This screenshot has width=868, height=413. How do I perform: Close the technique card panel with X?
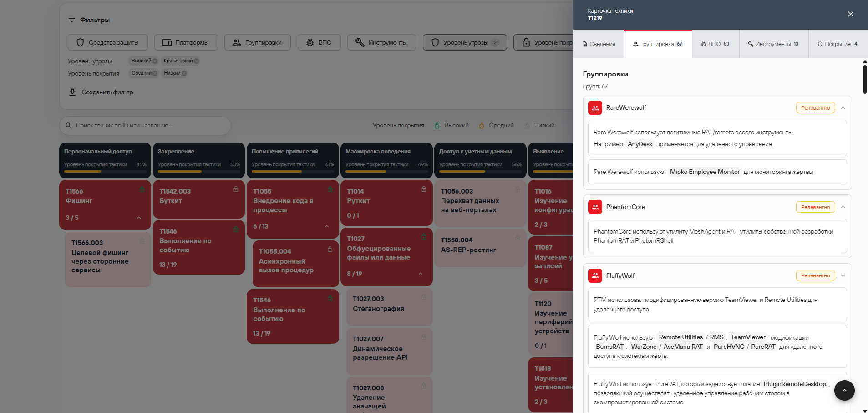[850, 14]
